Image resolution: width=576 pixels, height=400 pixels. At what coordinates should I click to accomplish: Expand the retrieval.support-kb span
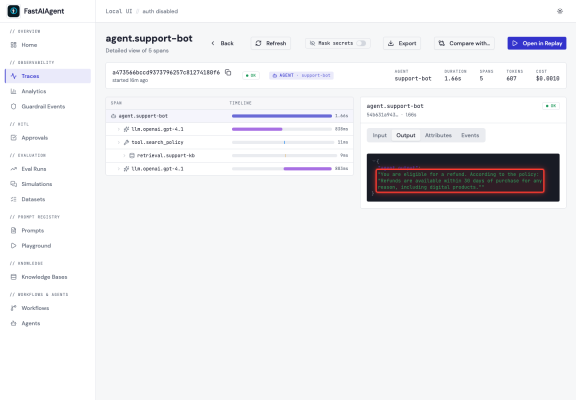(124, 156)
